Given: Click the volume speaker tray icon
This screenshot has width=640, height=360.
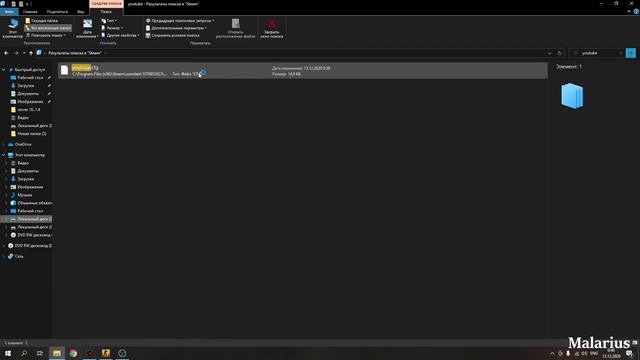Looking at the screenshot, I should [584, 353].
